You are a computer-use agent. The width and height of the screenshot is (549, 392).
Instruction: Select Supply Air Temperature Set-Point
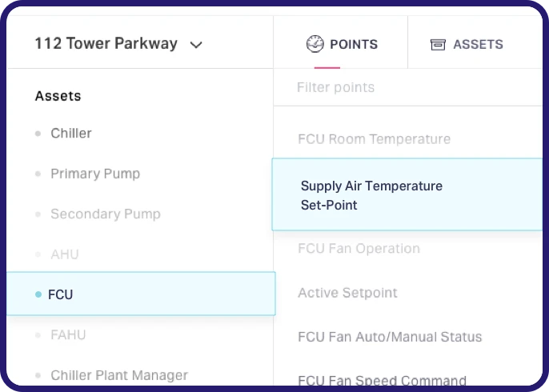pos(371,195)
